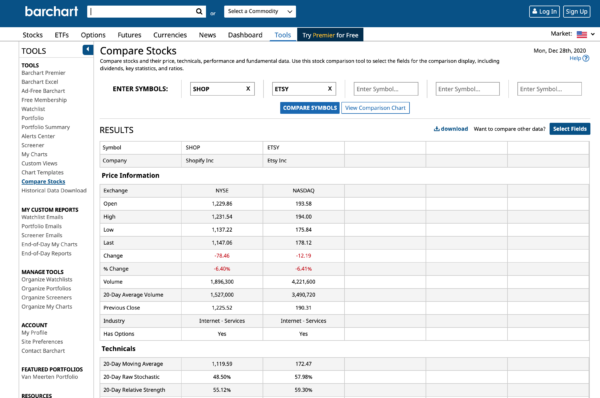The image size is (600, 398).
Task: Focus the top search input box
Action: coord(142,11)
